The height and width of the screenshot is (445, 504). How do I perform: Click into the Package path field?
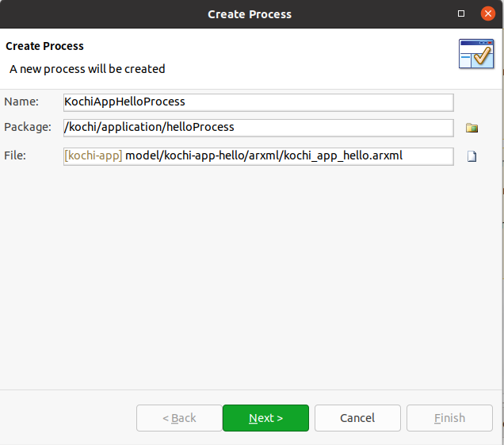(258, 128)
